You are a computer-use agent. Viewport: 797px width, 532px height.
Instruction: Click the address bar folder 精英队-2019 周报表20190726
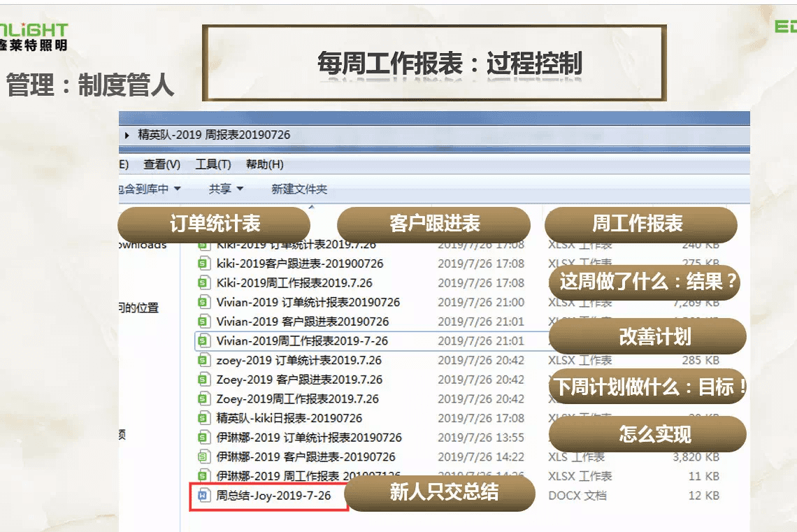tap(214, 135)
